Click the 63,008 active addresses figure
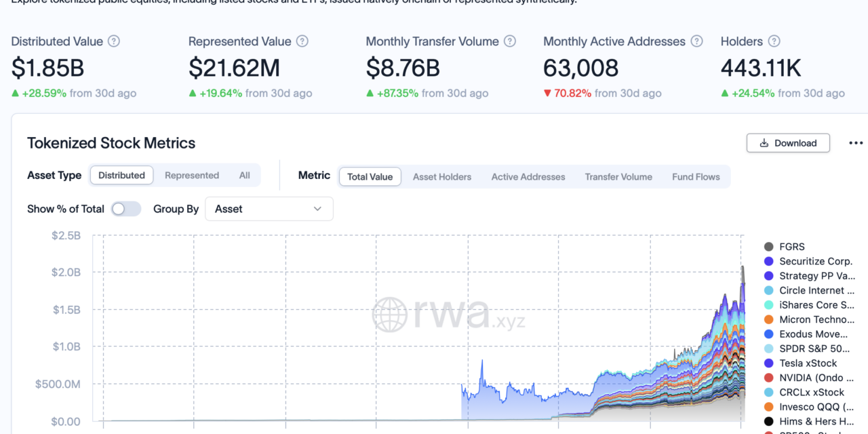 coord(581,68)
